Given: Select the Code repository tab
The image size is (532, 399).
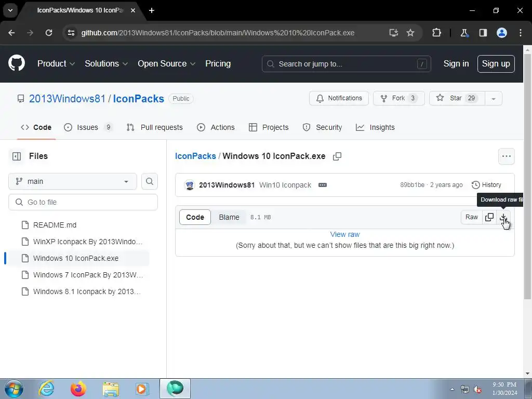Looking at the screenshot, I should pyautogui.click(x=36, y=127).
